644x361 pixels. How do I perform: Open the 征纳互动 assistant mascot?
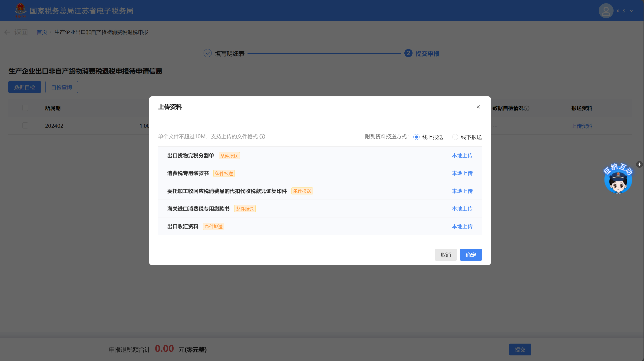tap(618, 180)
